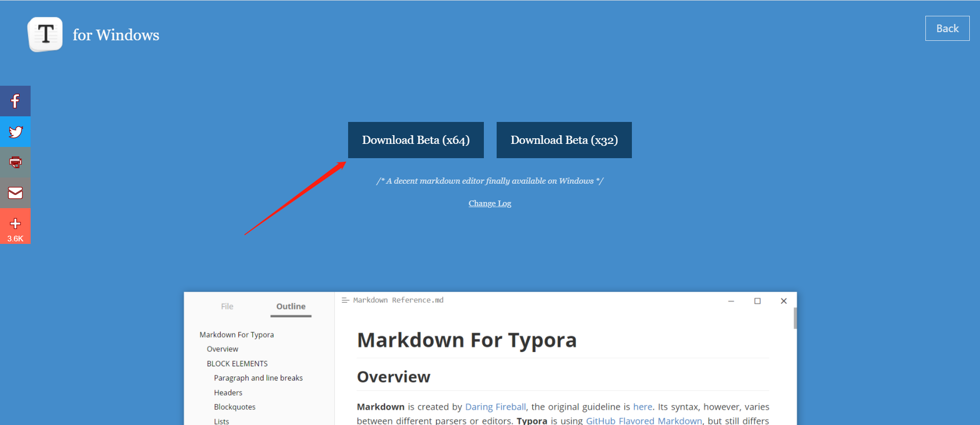This screenshot has width=980, height=425.
Task: Select 'BLOCK ELEMENTS' outline entry
Action: point(237,364)
